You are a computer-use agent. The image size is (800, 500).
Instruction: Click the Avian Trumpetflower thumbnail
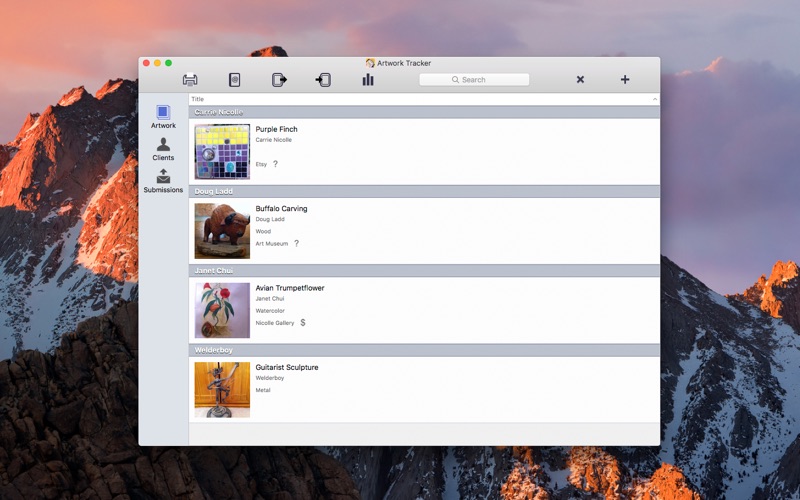pos(222,310)
